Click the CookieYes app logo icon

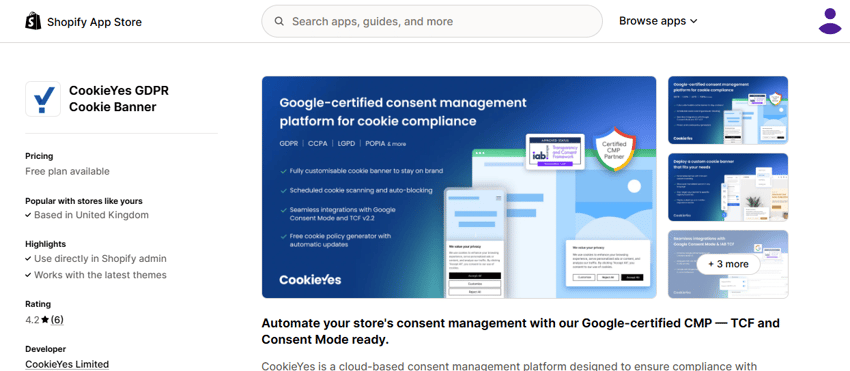(43, 99)
